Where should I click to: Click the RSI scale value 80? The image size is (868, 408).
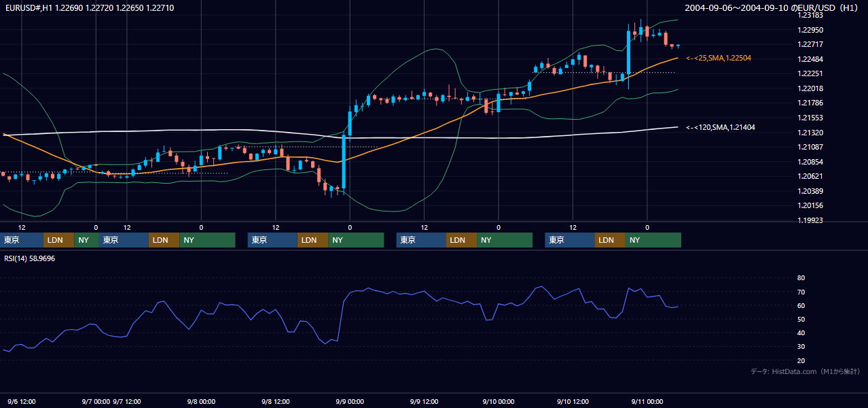point(801,278)
